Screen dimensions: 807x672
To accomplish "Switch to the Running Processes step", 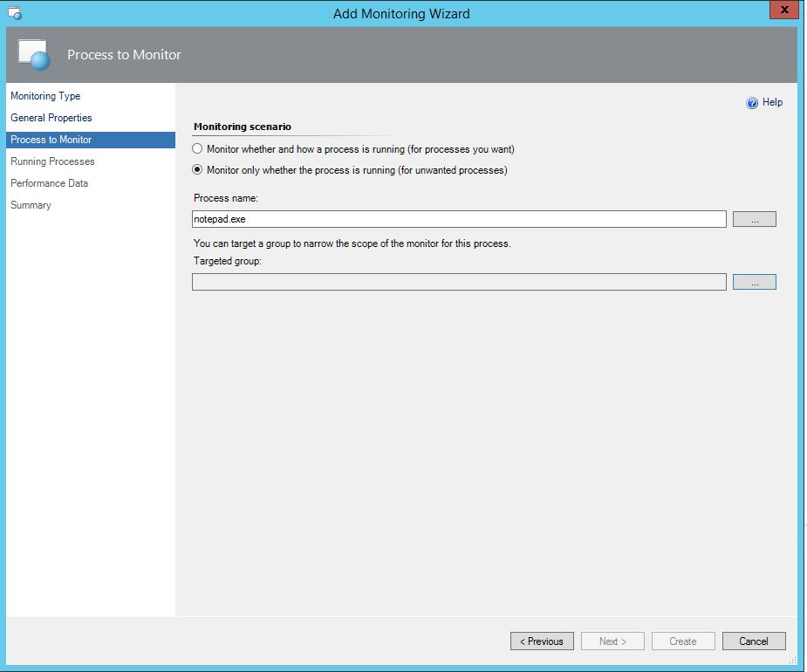I will pos(52,161).
